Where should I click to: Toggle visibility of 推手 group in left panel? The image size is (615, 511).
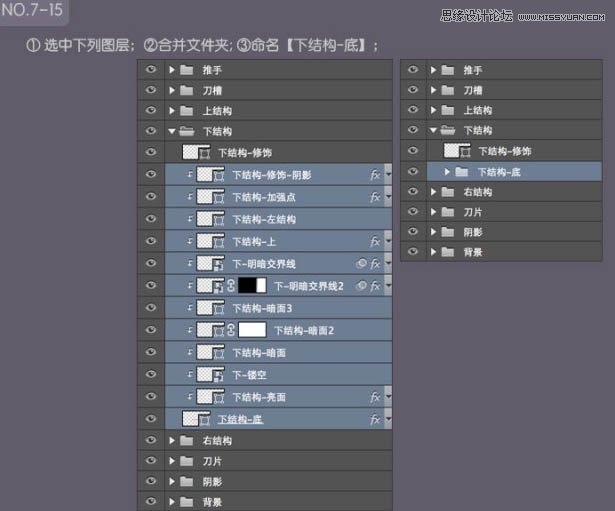[151, 69]
